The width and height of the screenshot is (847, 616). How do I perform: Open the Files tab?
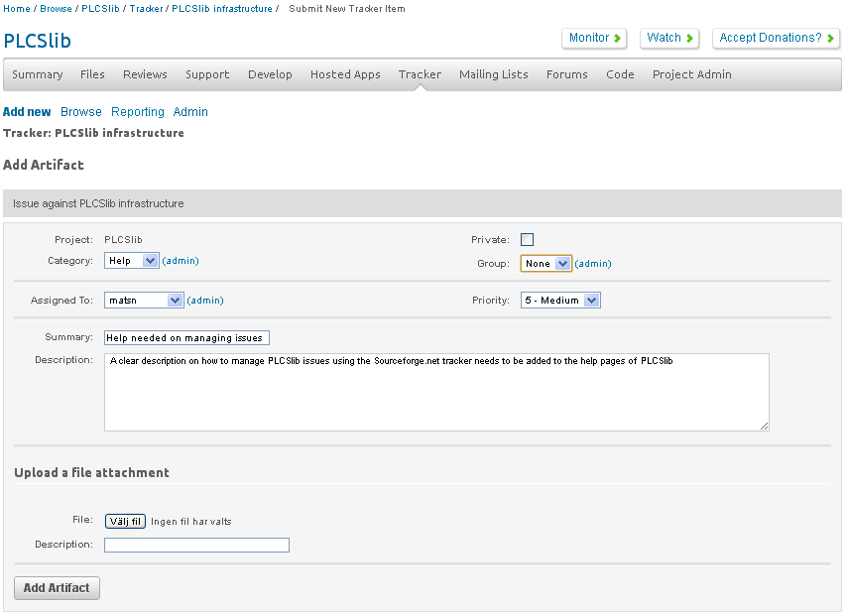pos(92,74)
